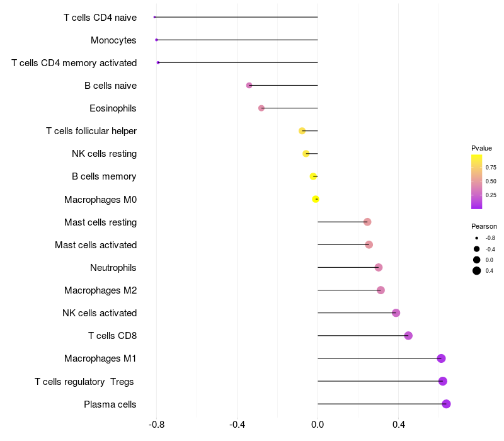This screenshot has width=504, height=441.
Task: Click the Neutrophils axis label
Action: [x=113, y=268]
